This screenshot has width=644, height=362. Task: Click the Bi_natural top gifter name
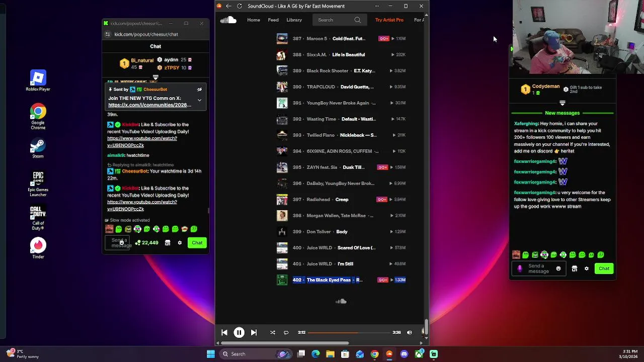(142, 60)
